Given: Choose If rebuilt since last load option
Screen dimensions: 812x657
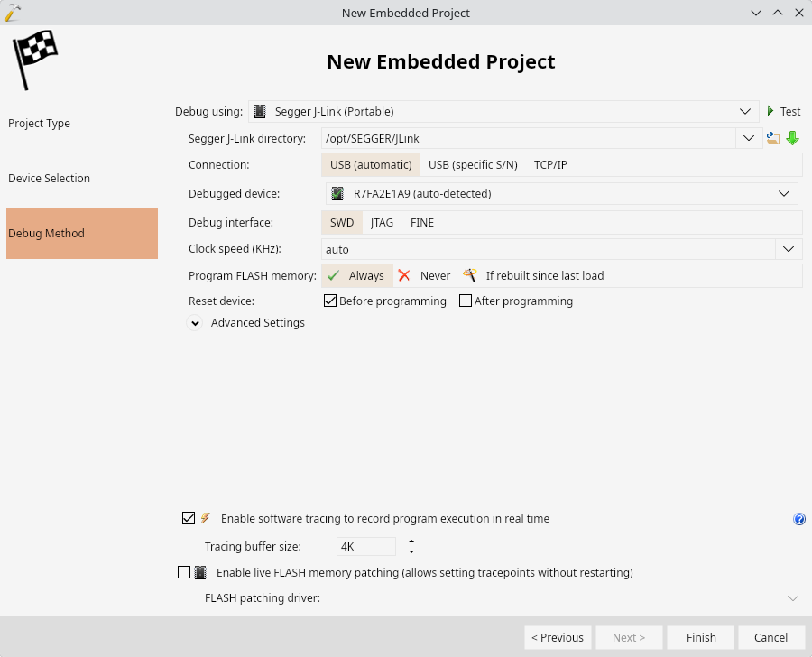Looking at the screenshot, I should pos(533,275).
